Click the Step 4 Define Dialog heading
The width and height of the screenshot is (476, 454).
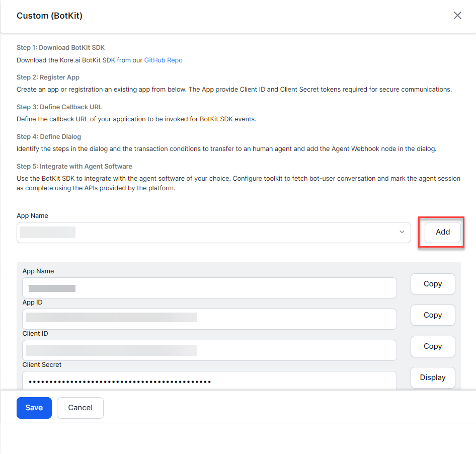point(49,137)
